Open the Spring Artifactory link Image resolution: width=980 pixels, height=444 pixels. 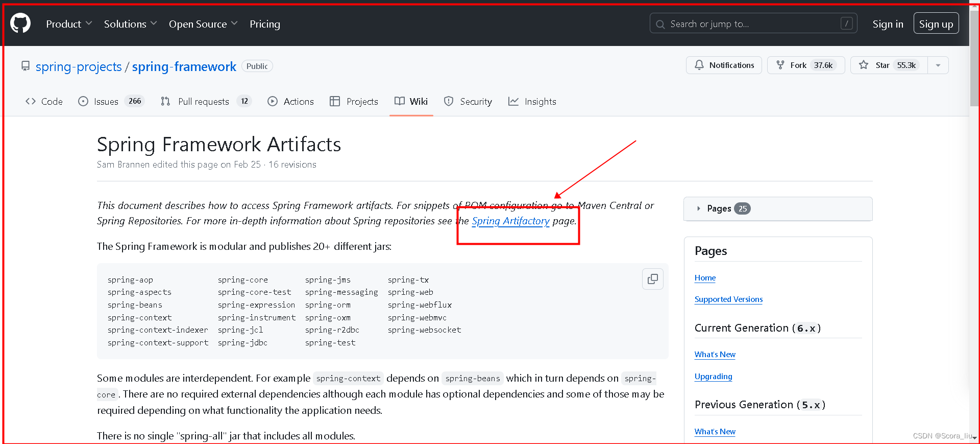(x=510, y=221)
